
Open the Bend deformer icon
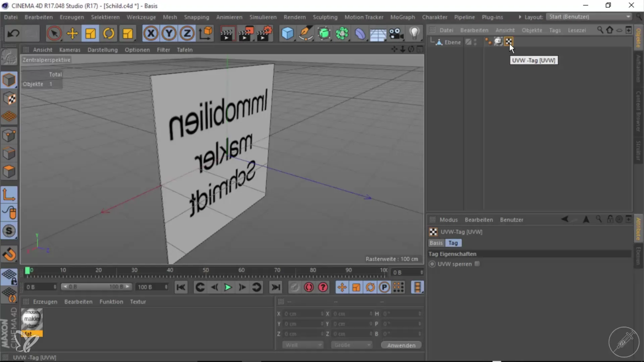coord(360,33)
